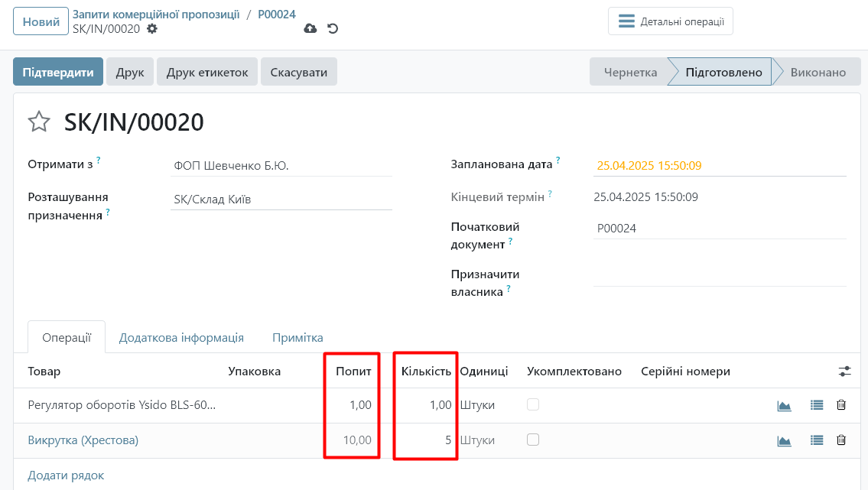Click Додати рядок link

(66, 475)
